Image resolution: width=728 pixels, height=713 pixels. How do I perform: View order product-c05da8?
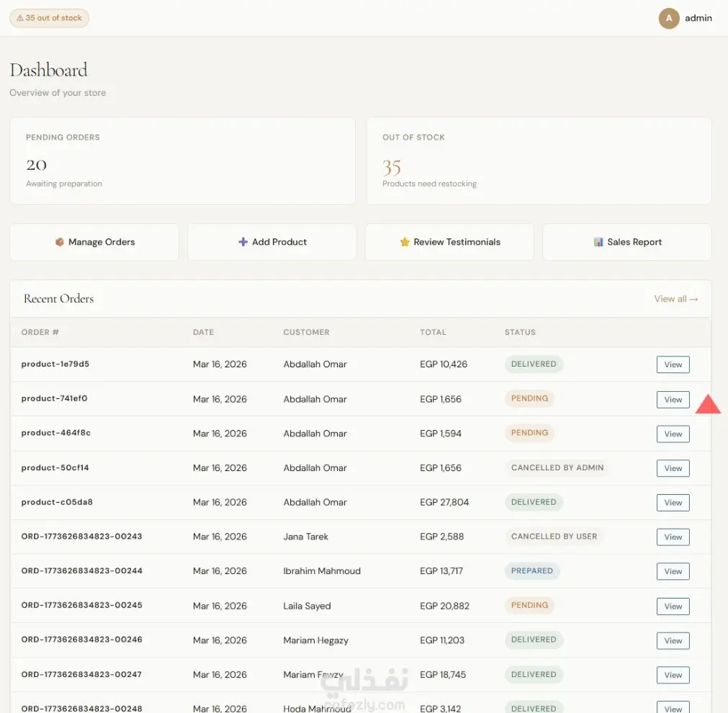coord(673,503)
